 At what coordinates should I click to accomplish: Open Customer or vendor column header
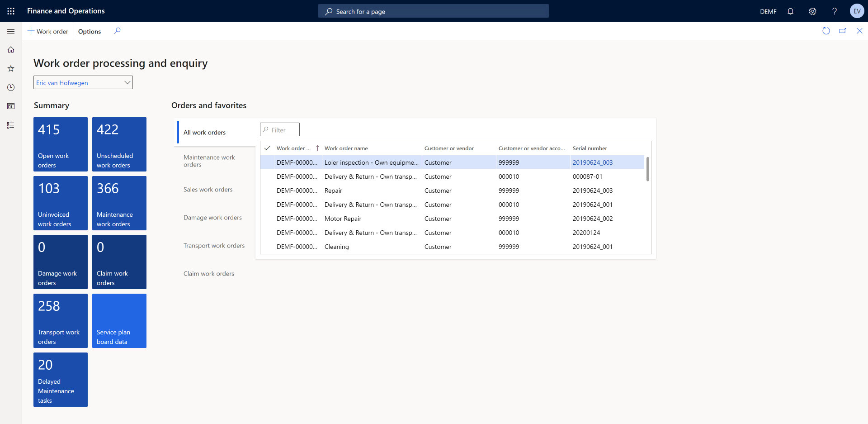click(449, 148)
